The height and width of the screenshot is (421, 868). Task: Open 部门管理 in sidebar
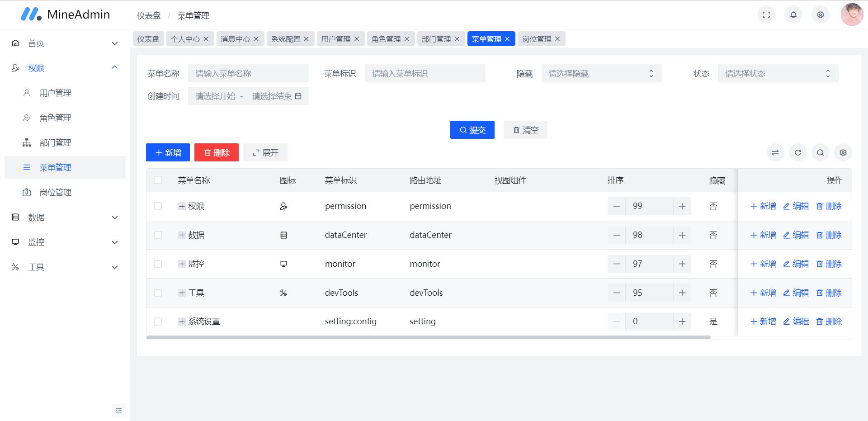coord(65,143)
